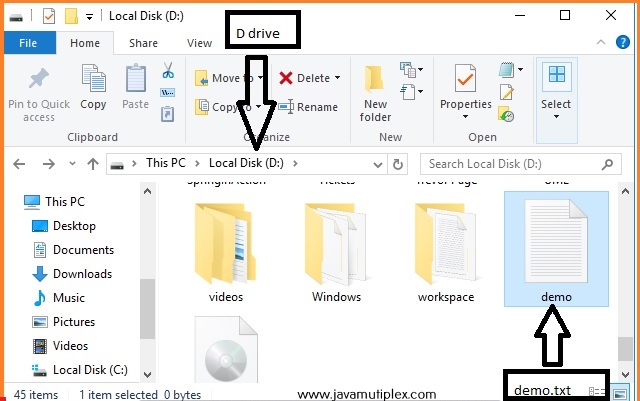
Task: Click the quick access Properties checkmark icon
Action: [49, 16]
